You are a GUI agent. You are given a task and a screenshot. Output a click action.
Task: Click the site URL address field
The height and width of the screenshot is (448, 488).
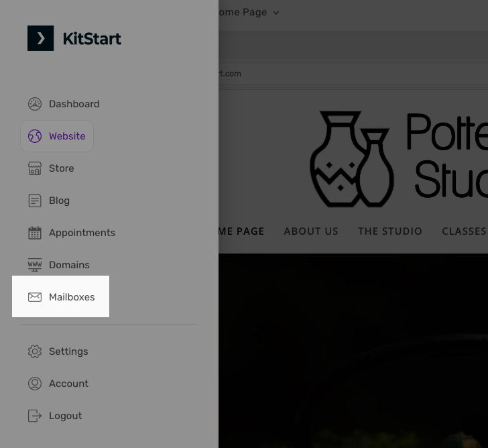tap(353, 74)
